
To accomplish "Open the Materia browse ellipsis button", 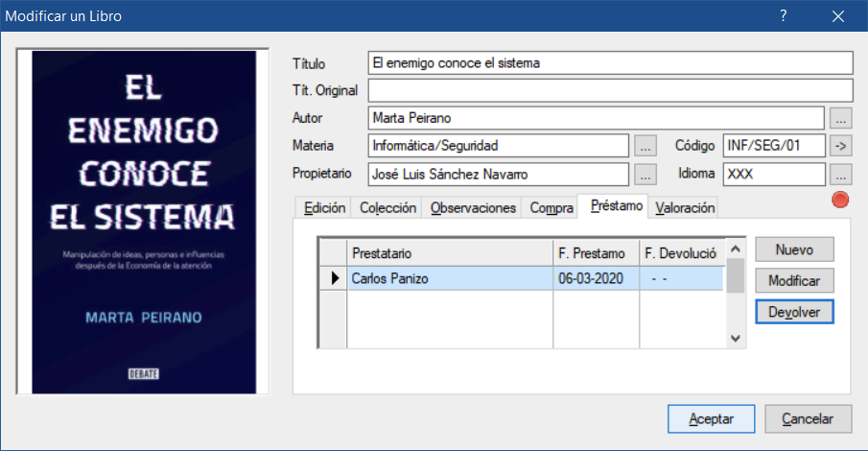I will tap(645, 147).
